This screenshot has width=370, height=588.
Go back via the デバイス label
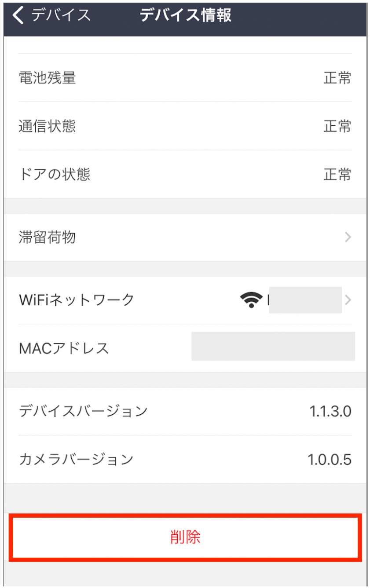click(x=61, y=15)
